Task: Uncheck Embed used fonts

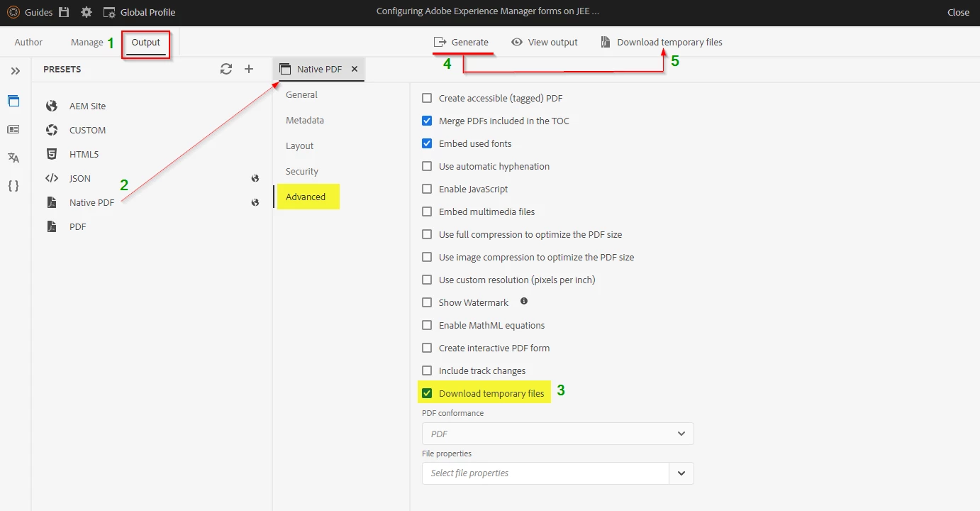Action: (427, 143)
